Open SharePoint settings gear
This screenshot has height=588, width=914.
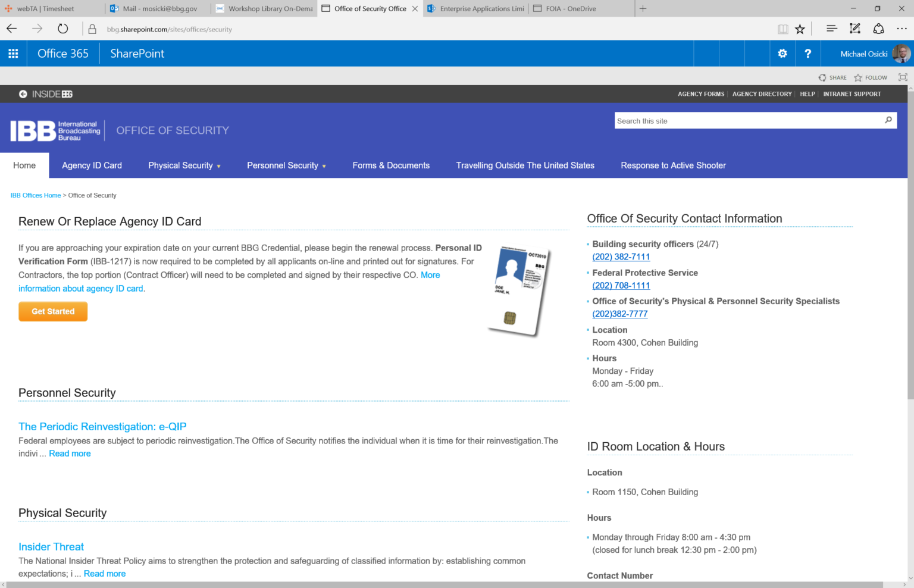point(782,54)
